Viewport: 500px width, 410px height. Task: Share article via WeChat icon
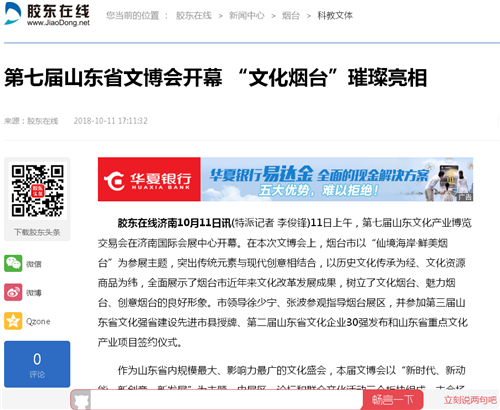[13, 263]
